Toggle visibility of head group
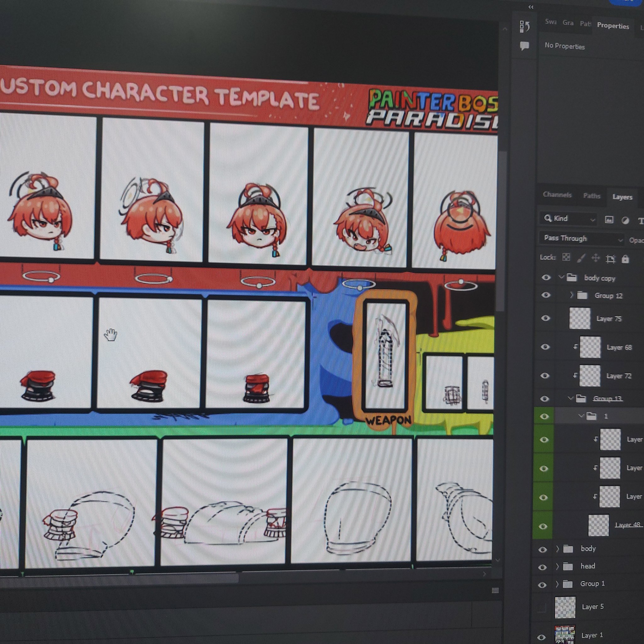644x644 pixels. [542, 567]
